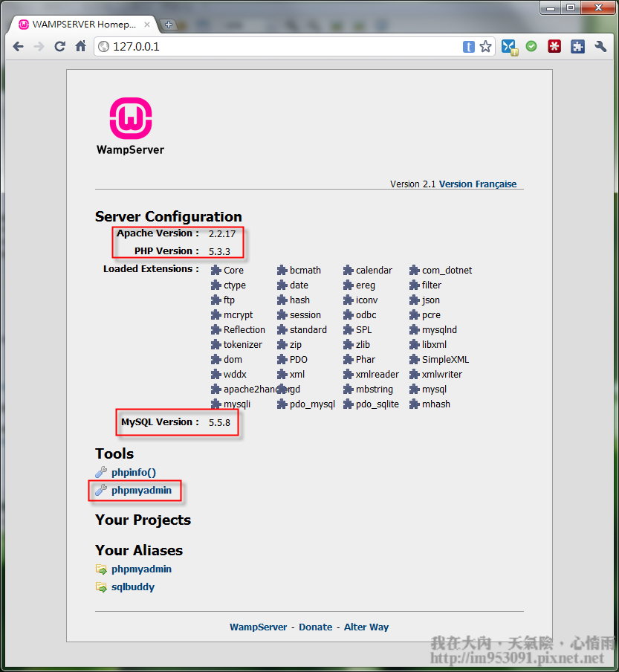Open the sqlbuddy alias link
Viewport: 619px width, 672px height.
(133, 587)
